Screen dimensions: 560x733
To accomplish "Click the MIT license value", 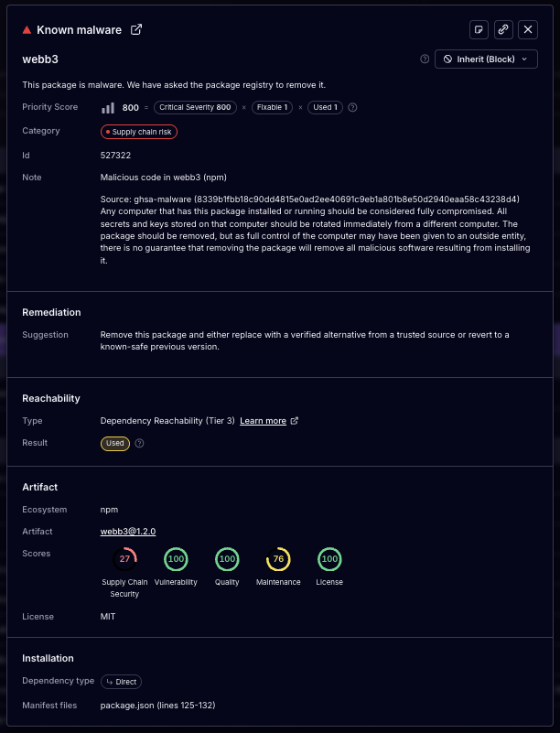I will point(107,616).
